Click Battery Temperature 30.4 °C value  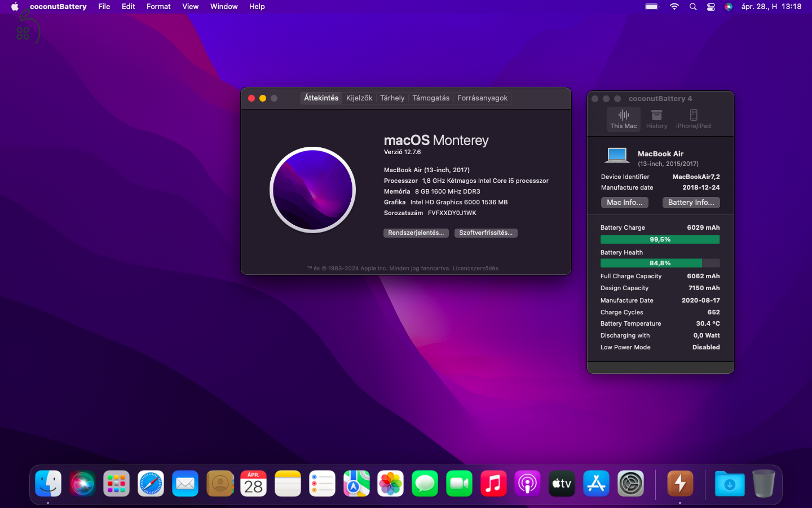708,324
